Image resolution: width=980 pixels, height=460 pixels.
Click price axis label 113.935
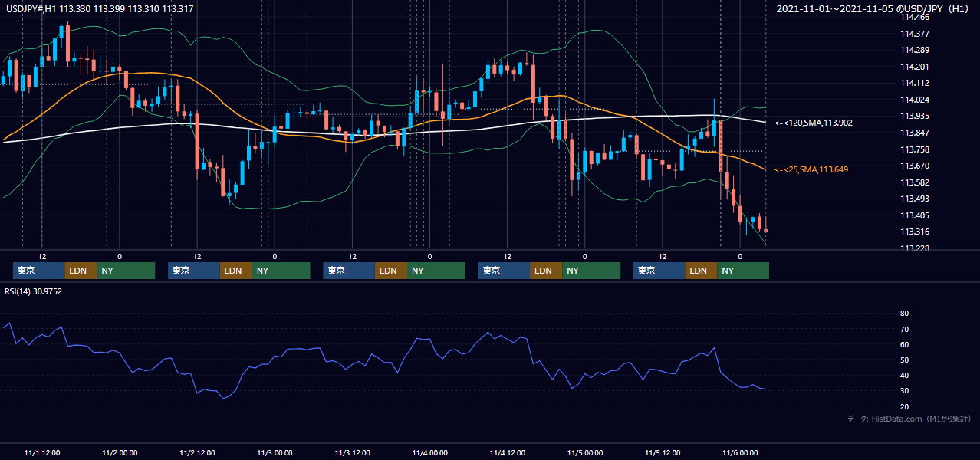click(x=914, y=117)
